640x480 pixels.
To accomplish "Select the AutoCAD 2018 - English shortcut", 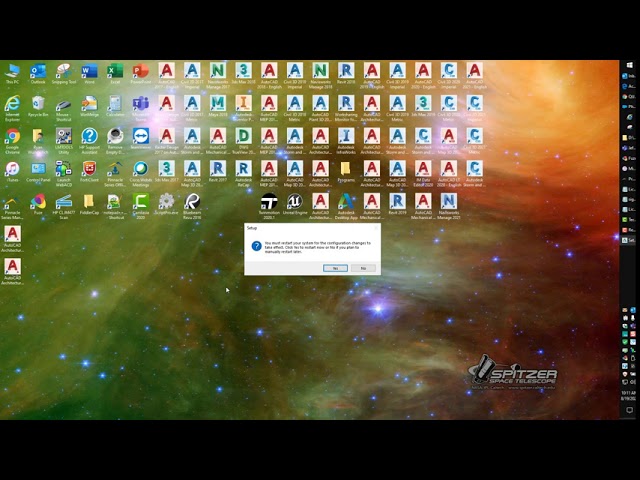I will (269, 76).
